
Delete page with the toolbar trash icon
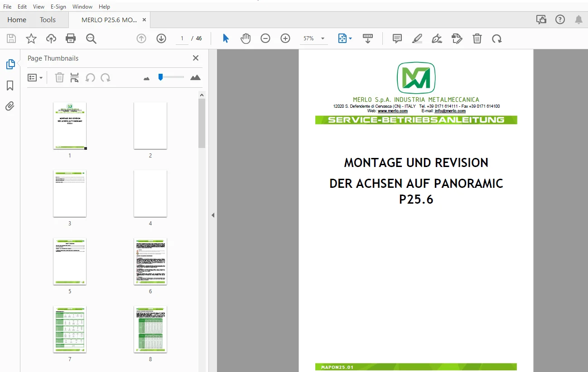point(477,38)
